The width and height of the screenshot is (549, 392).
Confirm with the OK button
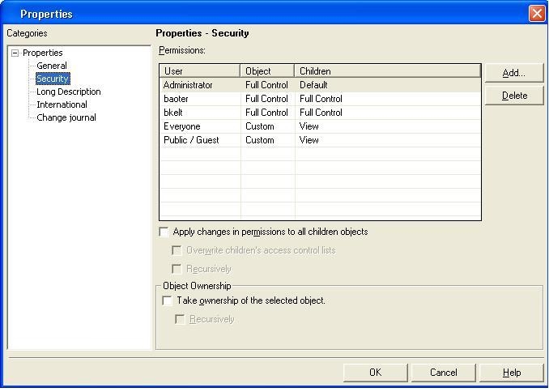pos(376,373)
